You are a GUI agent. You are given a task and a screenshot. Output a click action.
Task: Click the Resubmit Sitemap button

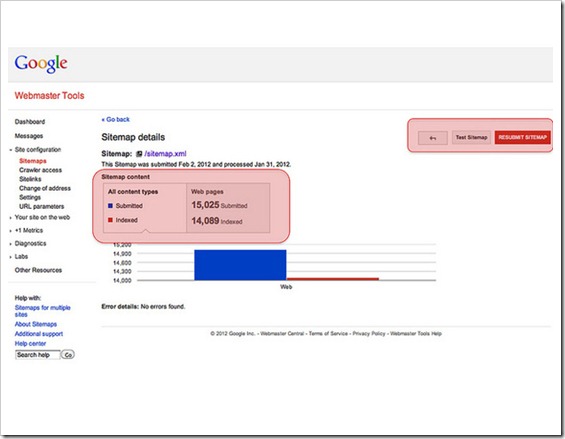point(522,137)
